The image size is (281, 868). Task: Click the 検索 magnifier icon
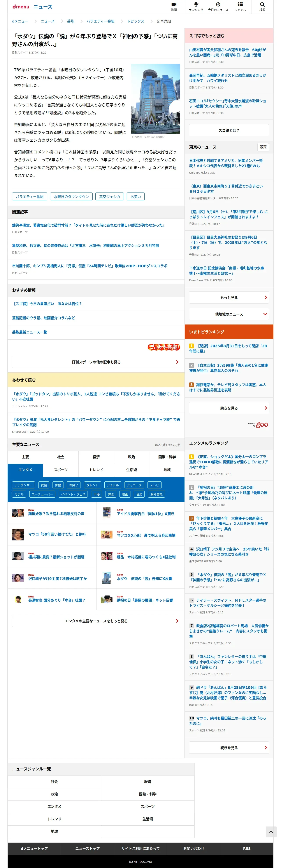(262, 7)
